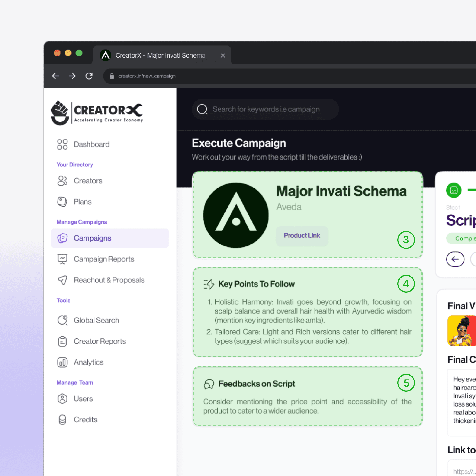Click the Manage Team section label
This screenshot has height=476, width=476.
[75, 383]
